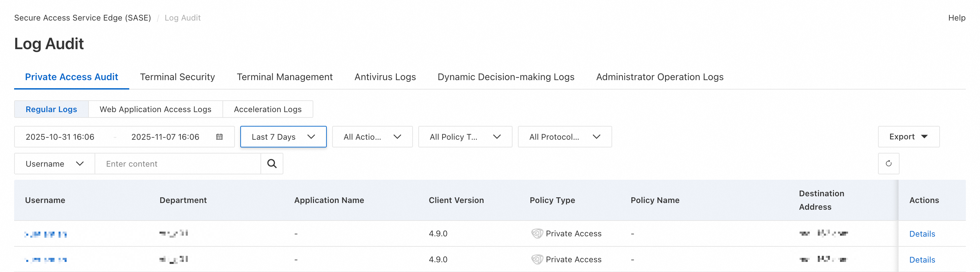Open Administrator Operation Logs tab

659,77
